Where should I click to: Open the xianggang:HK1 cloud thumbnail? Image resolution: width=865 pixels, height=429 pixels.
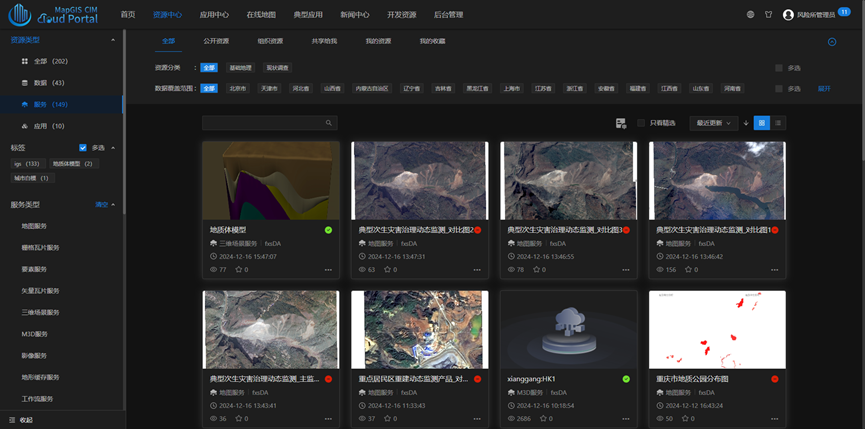[569, 330]
